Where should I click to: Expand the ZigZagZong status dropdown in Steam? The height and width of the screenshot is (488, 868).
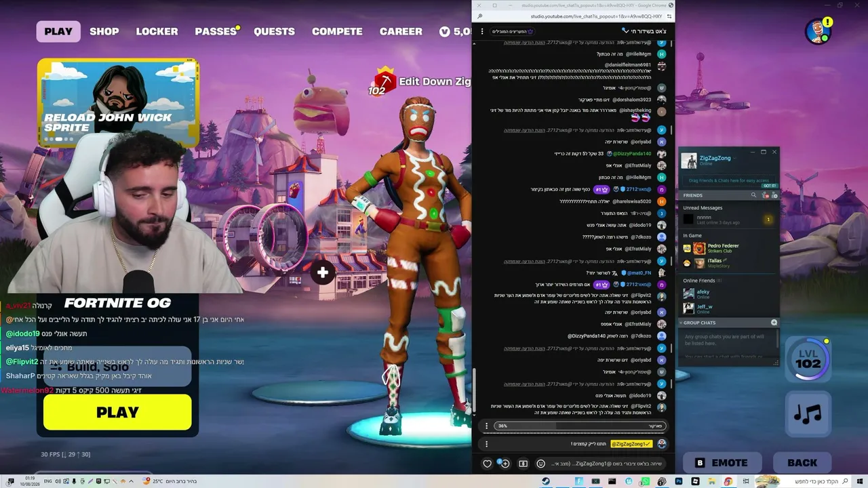tap(734, 159)
